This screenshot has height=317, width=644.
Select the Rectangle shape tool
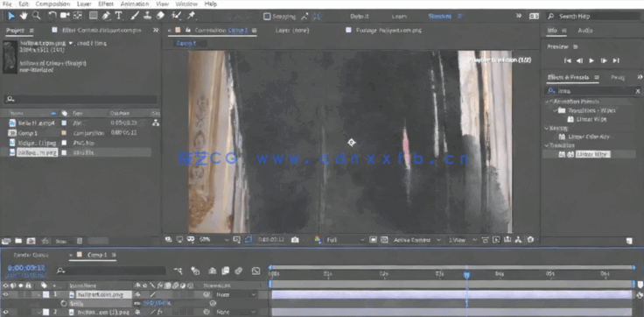pos(94,16)
